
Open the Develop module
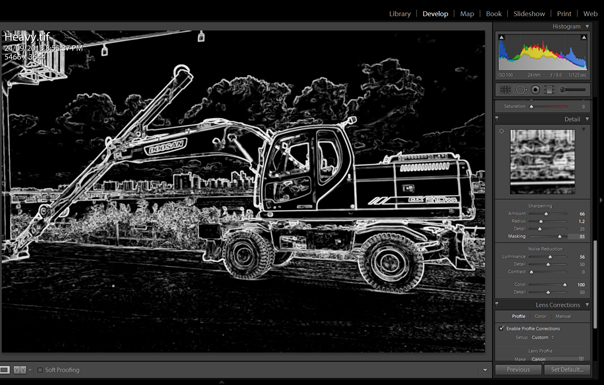tap(435, 13)
